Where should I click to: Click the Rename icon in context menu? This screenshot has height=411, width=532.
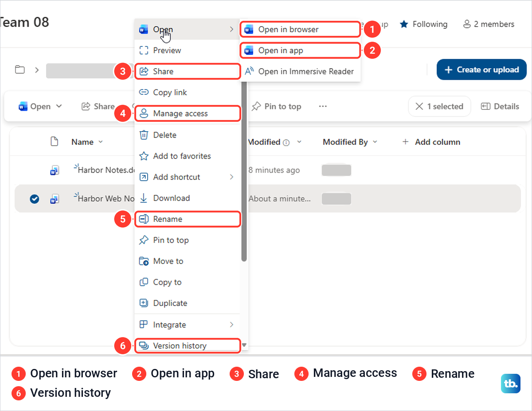[144, 219]
